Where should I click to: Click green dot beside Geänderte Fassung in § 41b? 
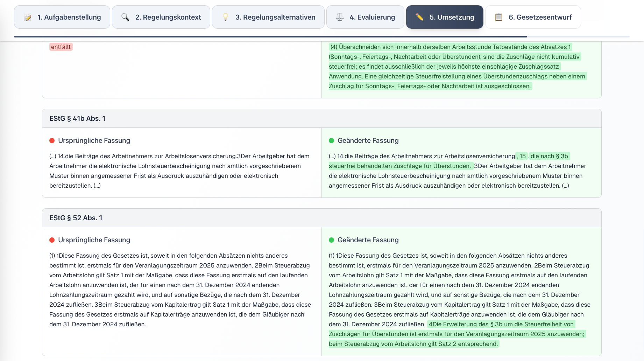coord(332,141)
